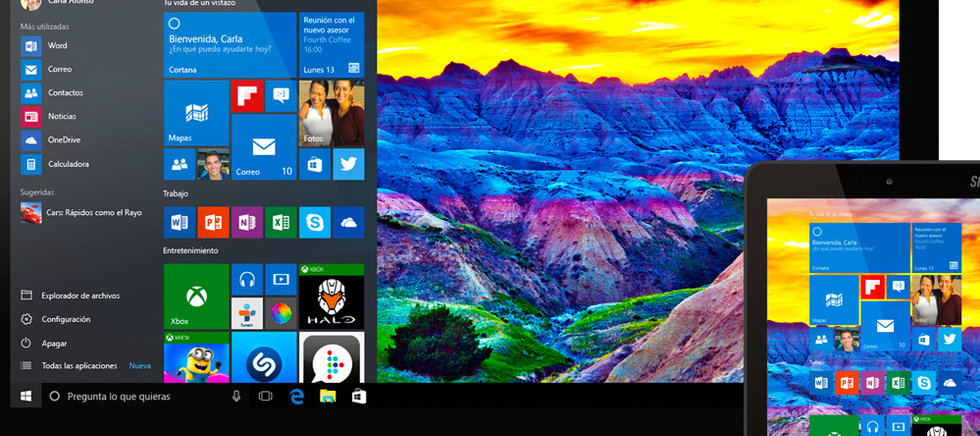980x436 pixels.
Task: Open the messaging chat tile next to Flipboard
Action: click(x=281, y=95)
